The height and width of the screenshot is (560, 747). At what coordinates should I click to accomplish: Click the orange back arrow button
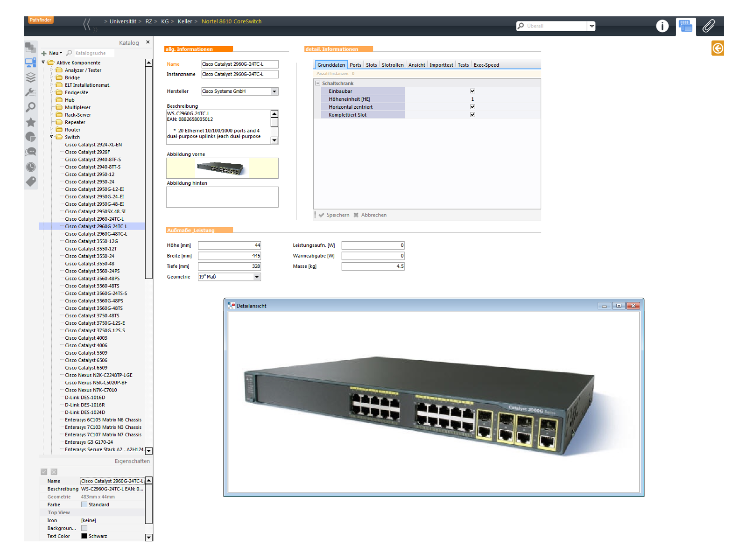click(718, 48)
